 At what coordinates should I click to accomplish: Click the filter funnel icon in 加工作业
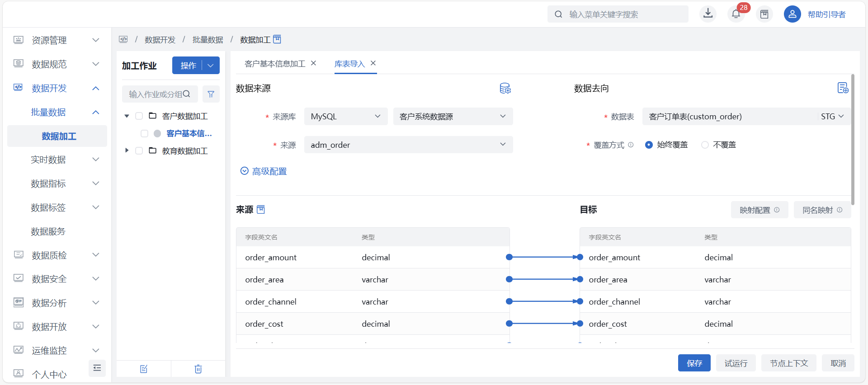coord(211,94)
